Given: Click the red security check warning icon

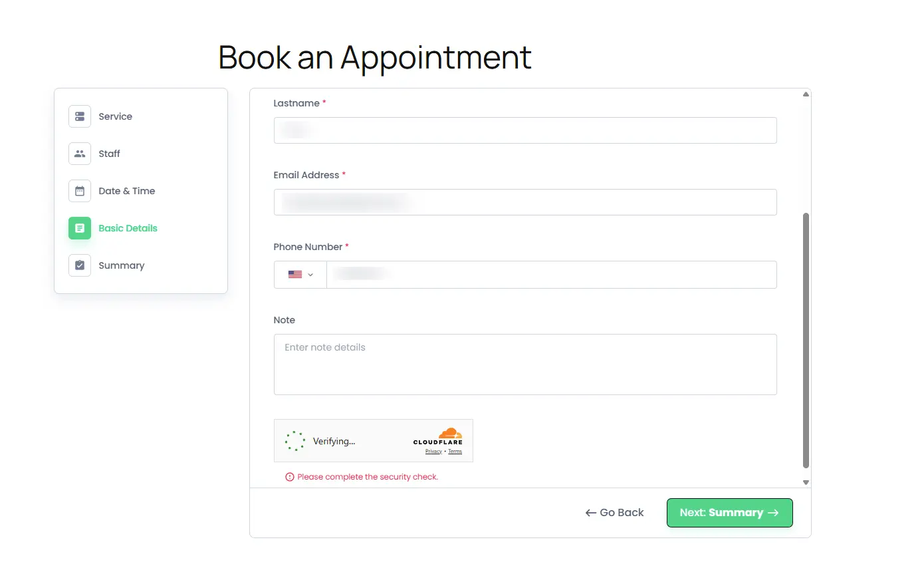Looking at the screenshot, I should coord(290,477).
